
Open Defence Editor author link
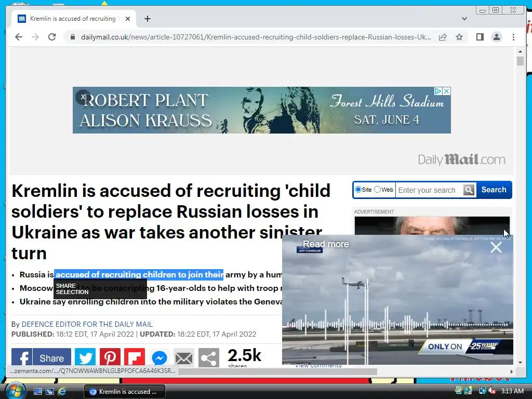click(87, 324)
